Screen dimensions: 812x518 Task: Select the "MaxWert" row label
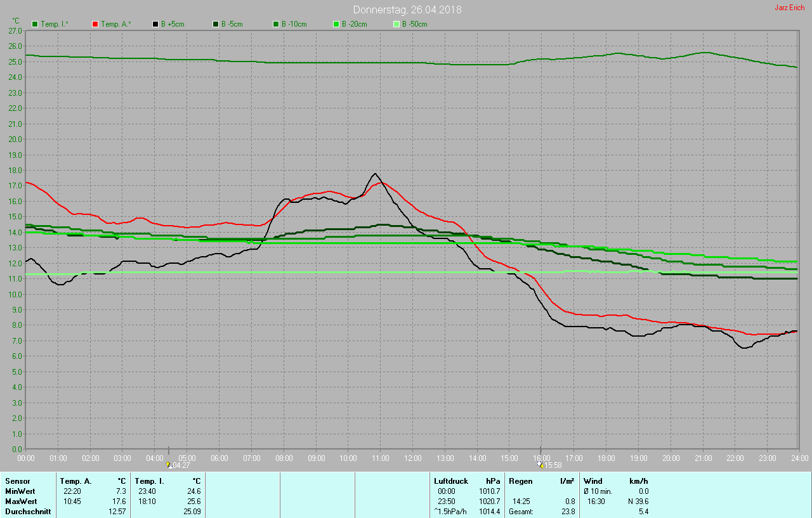click(20, 502)
